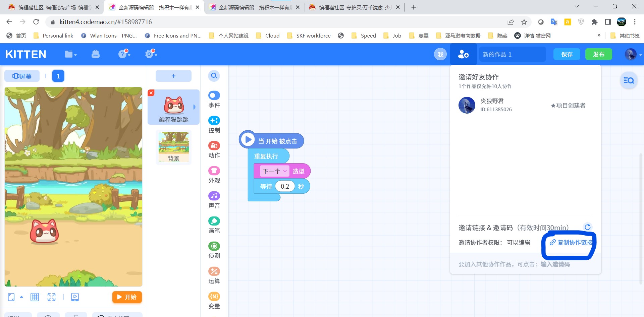Select screen number 1
This screenshot has width=644, height=317.
[x=58, y=76]
